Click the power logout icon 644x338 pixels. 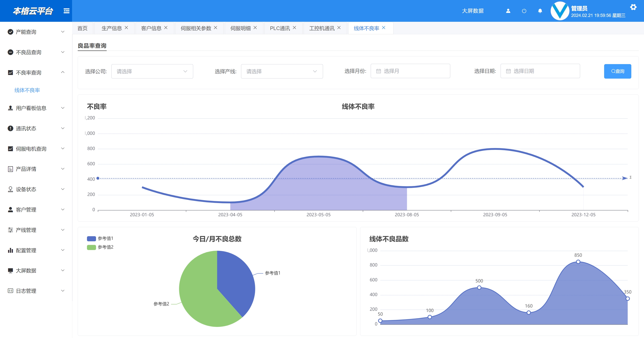524,11
